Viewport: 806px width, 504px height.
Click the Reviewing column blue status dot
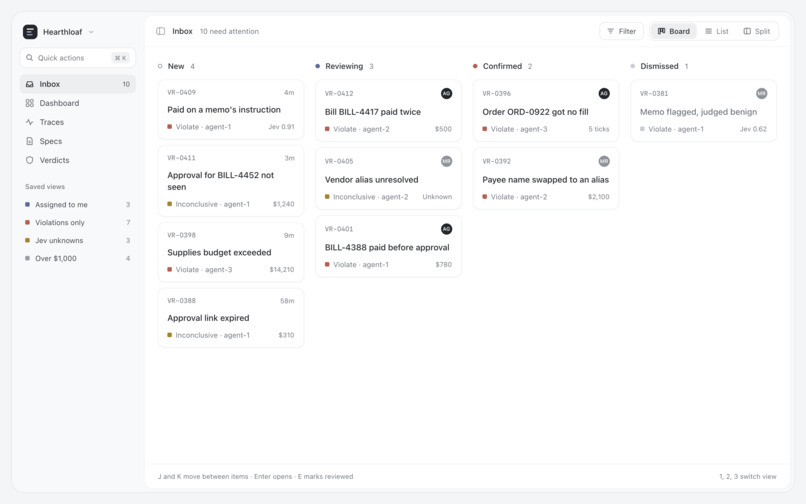pyautogui.click(x=318, y=66)
